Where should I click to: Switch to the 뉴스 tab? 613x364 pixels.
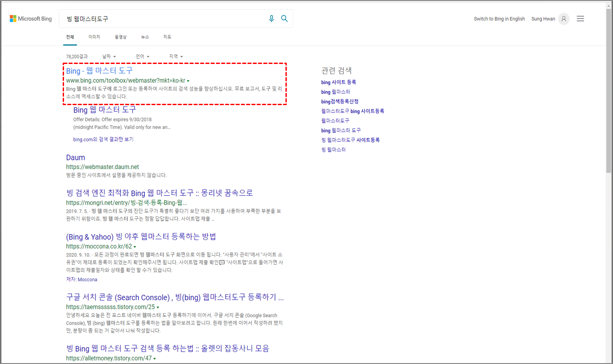145,37
